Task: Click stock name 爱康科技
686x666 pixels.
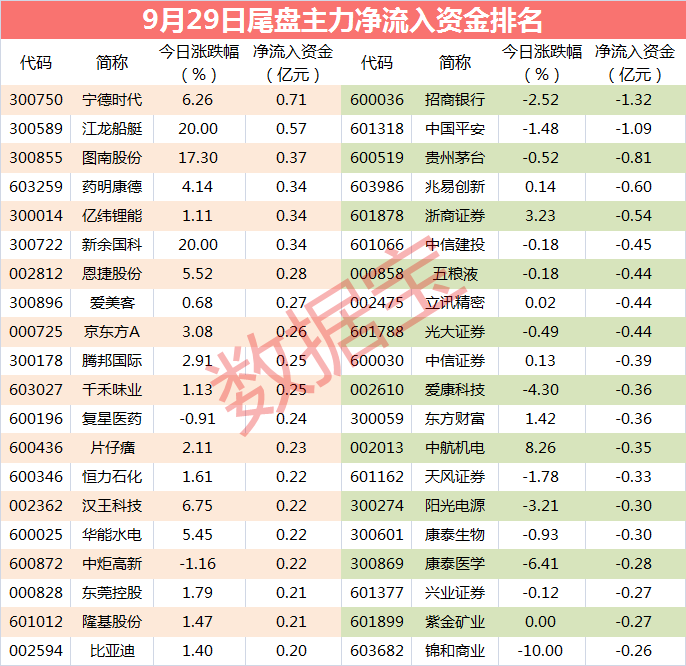Action: [455, 389]
